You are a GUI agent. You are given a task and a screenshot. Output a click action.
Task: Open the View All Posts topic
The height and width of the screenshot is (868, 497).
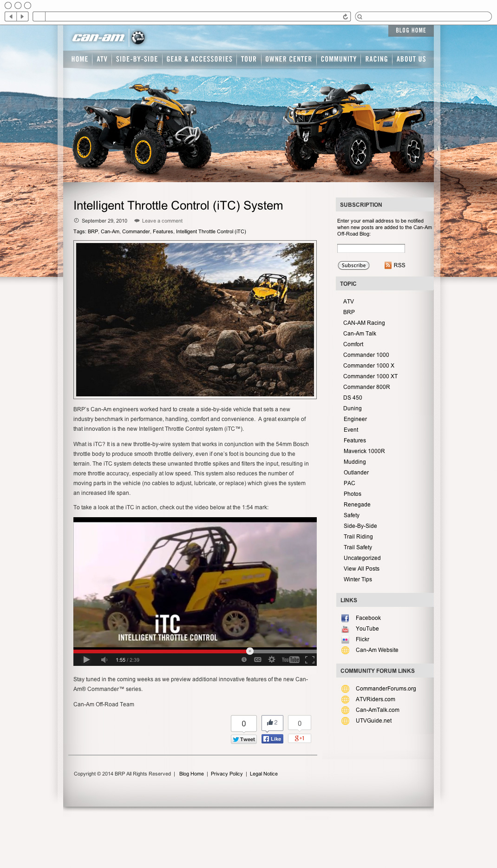pyautogui.click(x=361, y=569)
